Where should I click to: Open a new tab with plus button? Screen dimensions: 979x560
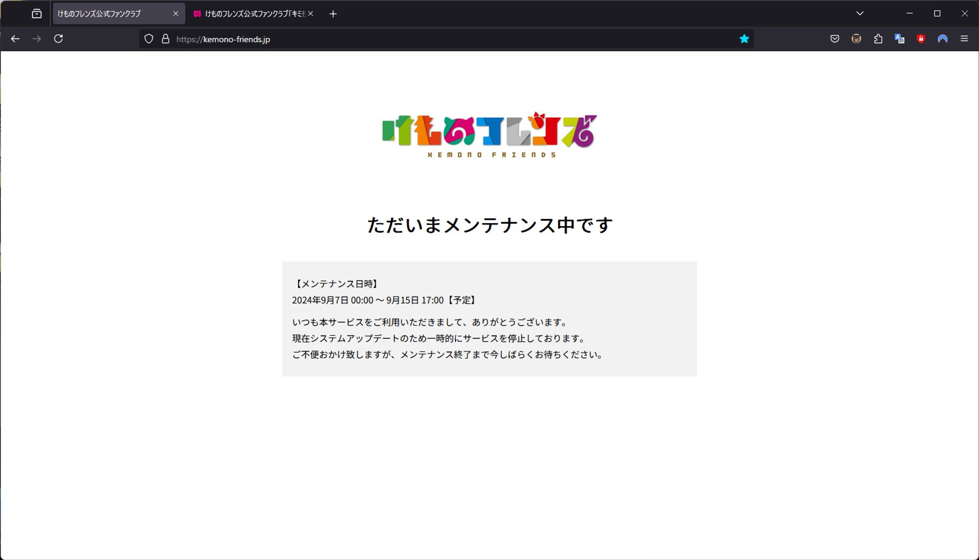click(333, 14)
